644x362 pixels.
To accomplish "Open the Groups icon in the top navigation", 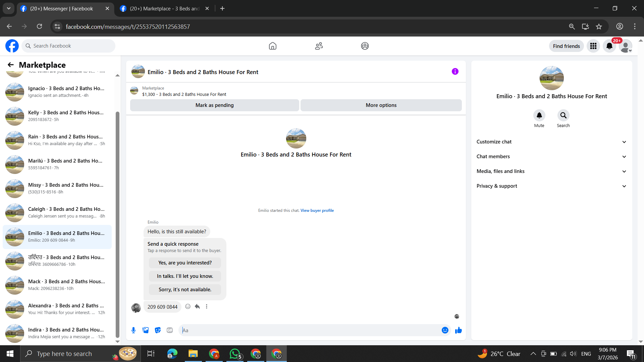I will click(x=365, y=46).
